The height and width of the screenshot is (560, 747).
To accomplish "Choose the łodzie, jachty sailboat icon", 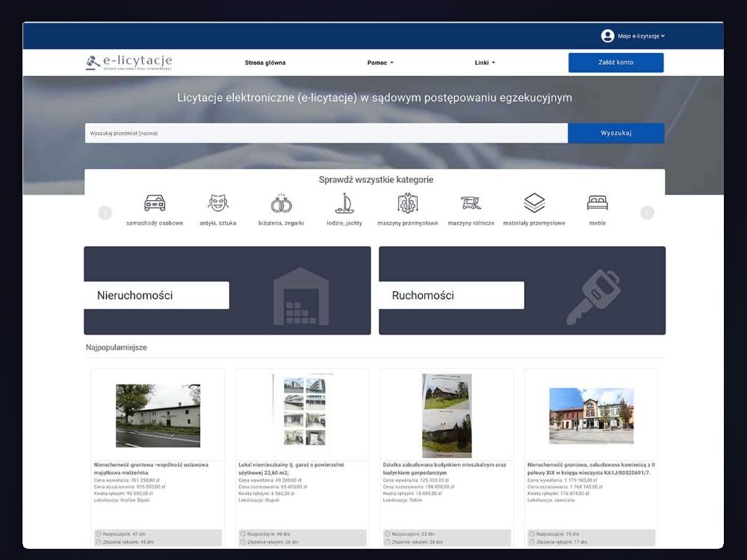I will [344, 203].
